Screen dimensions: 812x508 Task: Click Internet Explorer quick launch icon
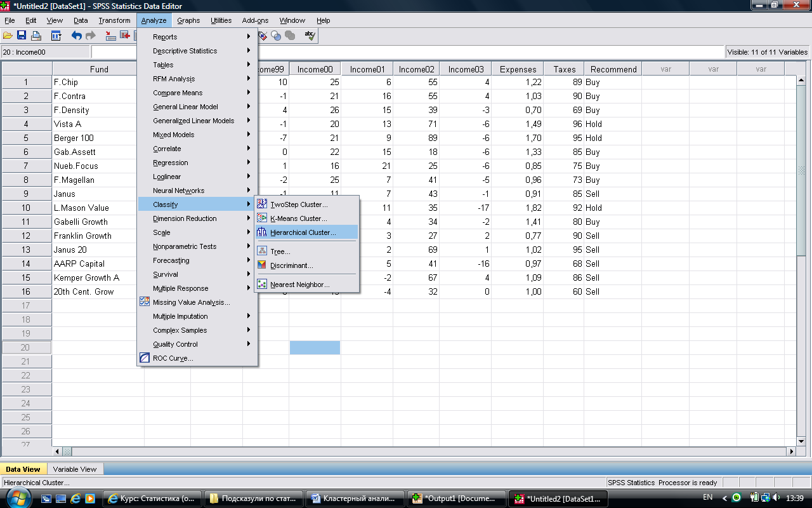point(76,498)
